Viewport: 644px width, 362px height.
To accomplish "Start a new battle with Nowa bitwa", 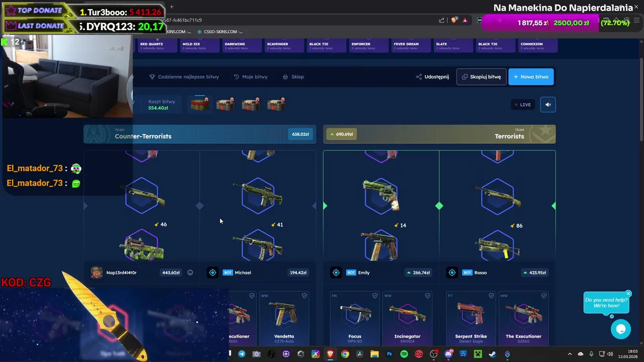I will tap(531, 77).
